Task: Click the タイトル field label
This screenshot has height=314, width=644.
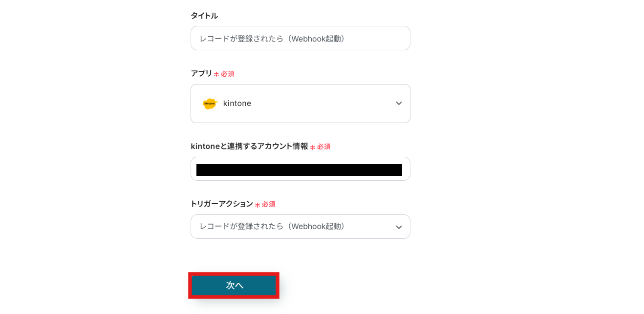Action: [204, 16]
